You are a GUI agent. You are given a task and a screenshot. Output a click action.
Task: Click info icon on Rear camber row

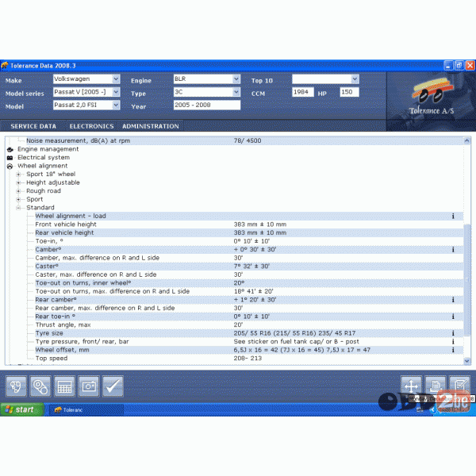pyautogui.click(x=453, y=300)
